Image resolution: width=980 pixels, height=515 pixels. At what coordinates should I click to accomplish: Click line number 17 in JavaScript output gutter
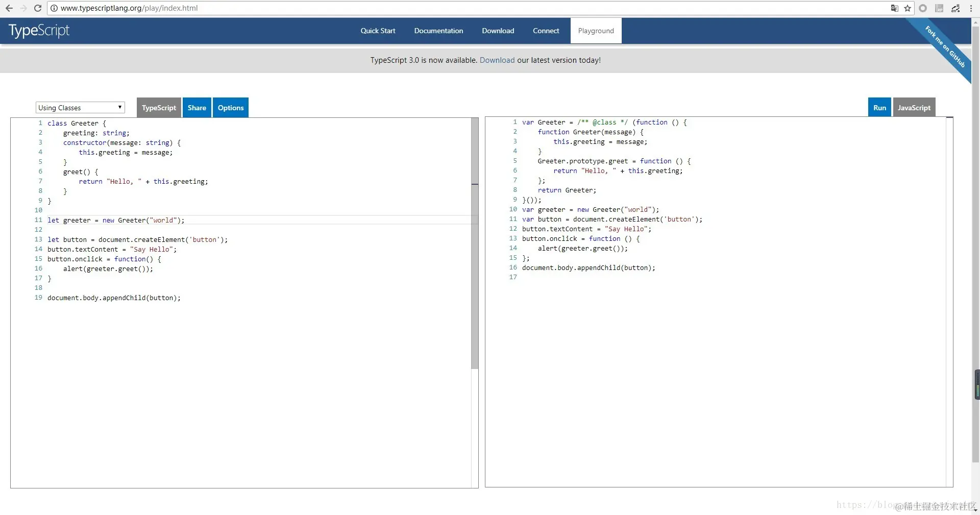[x=513, y=277]
